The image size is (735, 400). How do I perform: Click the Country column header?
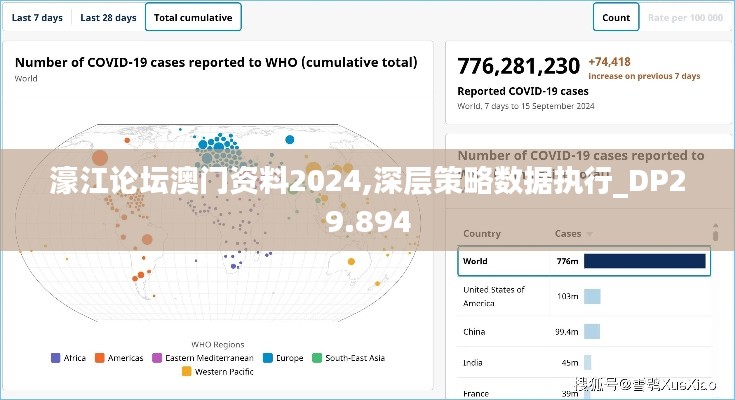tap(482, 234)
